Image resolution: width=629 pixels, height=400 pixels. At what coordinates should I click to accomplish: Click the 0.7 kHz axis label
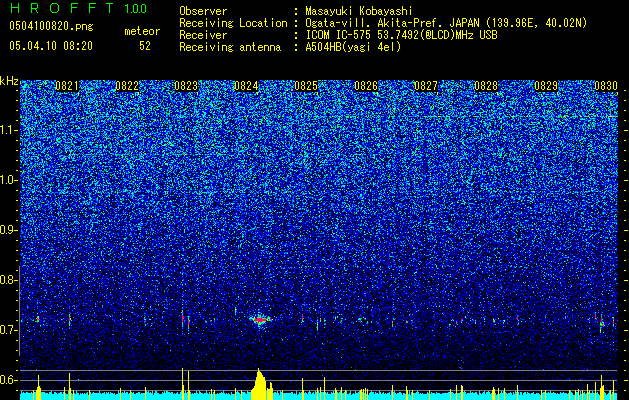coord(8,330)
